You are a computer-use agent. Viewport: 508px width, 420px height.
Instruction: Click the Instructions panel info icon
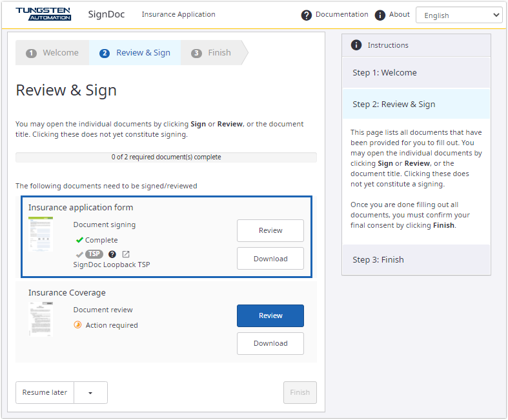356,45
